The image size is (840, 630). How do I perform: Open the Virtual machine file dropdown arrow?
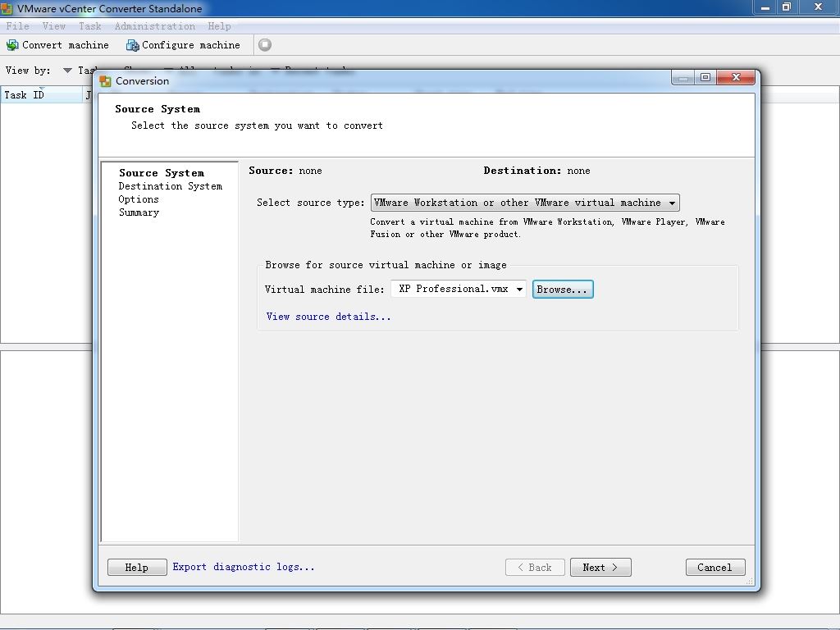(x=519, y=290)
